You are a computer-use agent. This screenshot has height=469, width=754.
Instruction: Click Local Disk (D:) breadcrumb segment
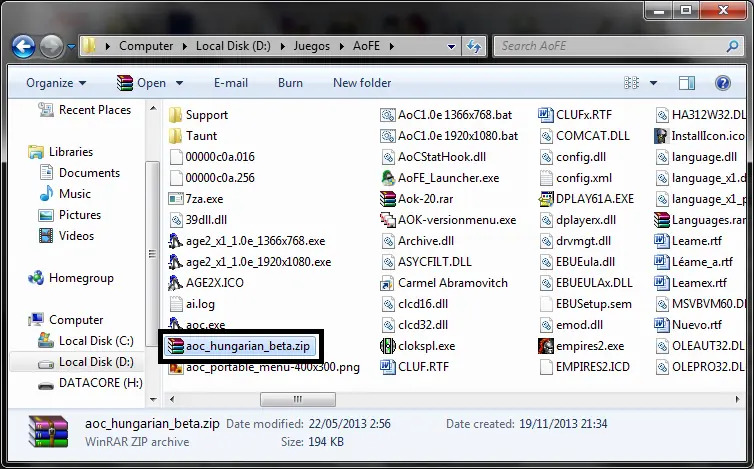233,46
